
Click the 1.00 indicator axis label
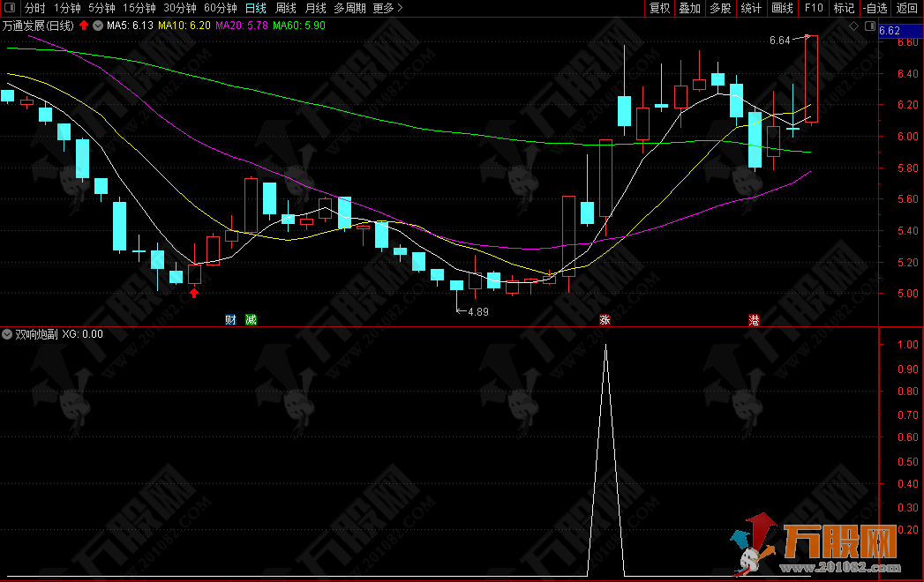click(907, 344)
